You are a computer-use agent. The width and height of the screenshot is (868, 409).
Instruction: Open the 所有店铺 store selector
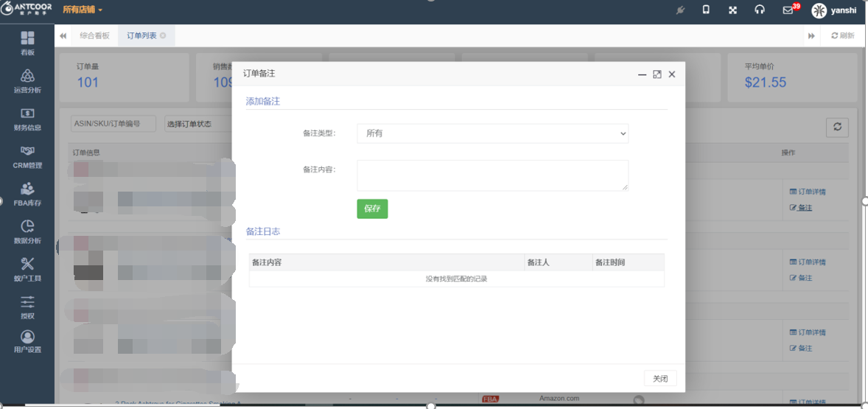point(83,10)
